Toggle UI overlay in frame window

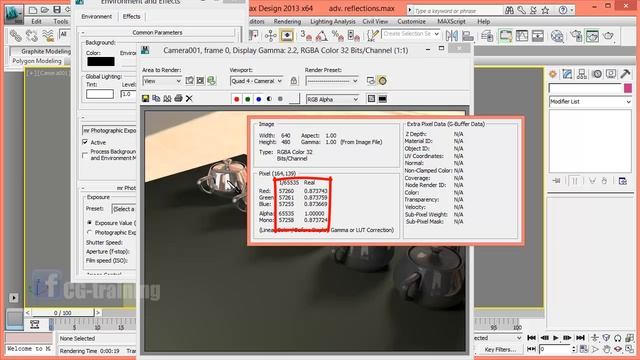click(371, 99)
